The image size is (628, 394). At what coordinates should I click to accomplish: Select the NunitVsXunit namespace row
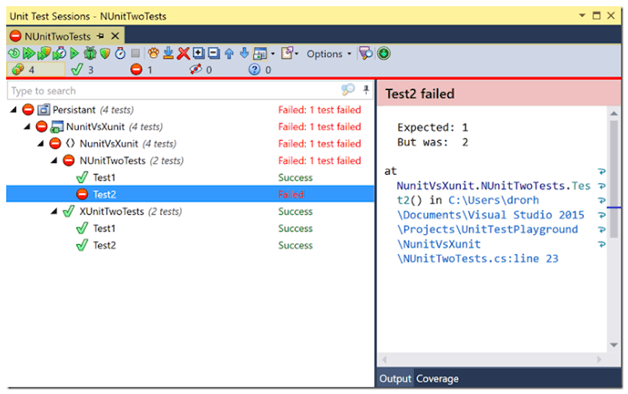[x=190, y=144]
